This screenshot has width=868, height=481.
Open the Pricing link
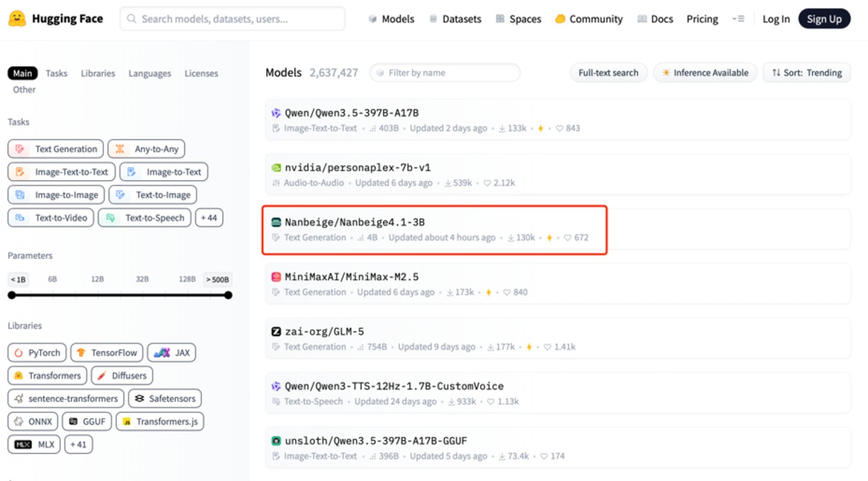pyautogui.click(x=702, y=19)
